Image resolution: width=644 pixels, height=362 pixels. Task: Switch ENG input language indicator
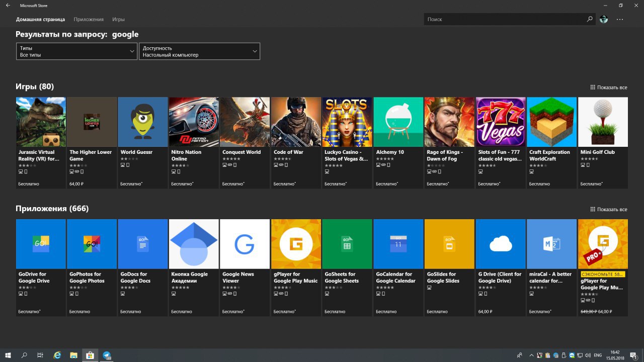[x=598, y=355]
